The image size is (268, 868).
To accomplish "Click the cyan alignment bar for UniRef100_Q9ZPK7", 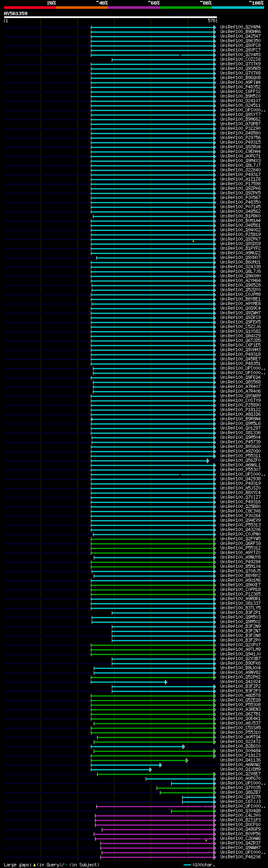I will [153, 239].
